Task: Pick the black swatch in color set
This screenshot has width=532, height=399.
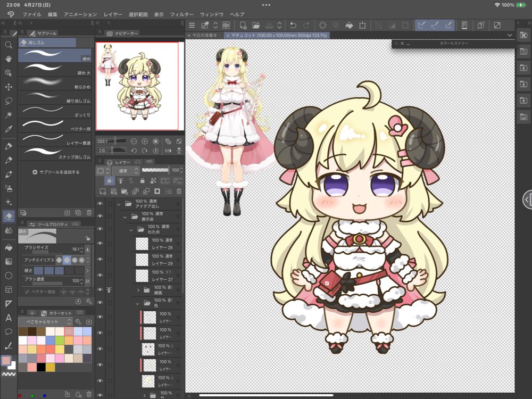Action: click(41, 367)
